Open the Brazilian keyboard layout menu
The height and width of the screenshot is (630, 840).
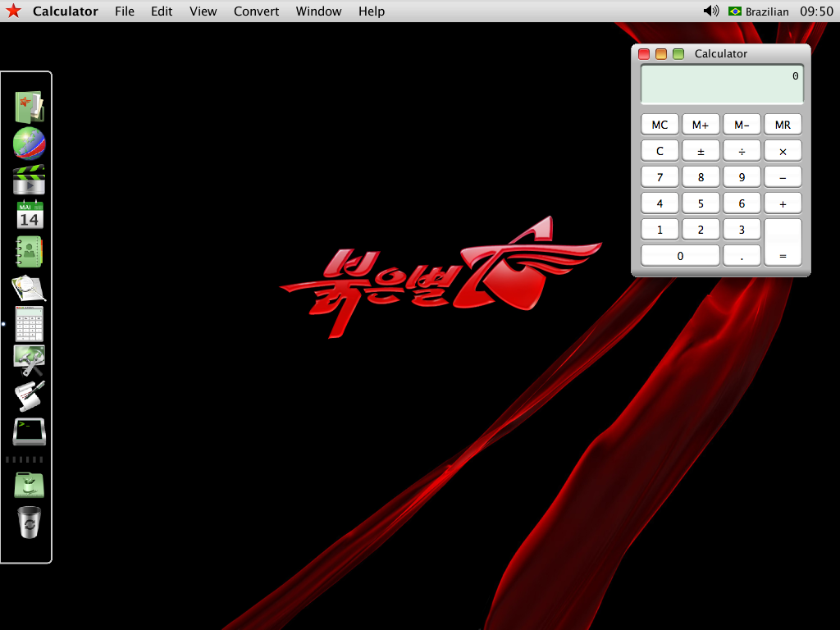coord(759,11)
